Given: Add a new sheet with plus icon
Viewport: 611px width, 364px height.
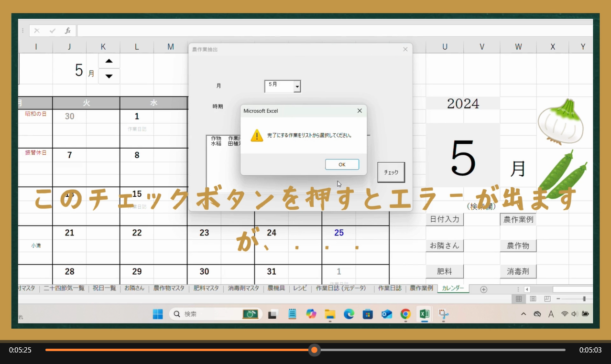Looking at the screenshot, I should pyautogui.click(x=483, y=289).
